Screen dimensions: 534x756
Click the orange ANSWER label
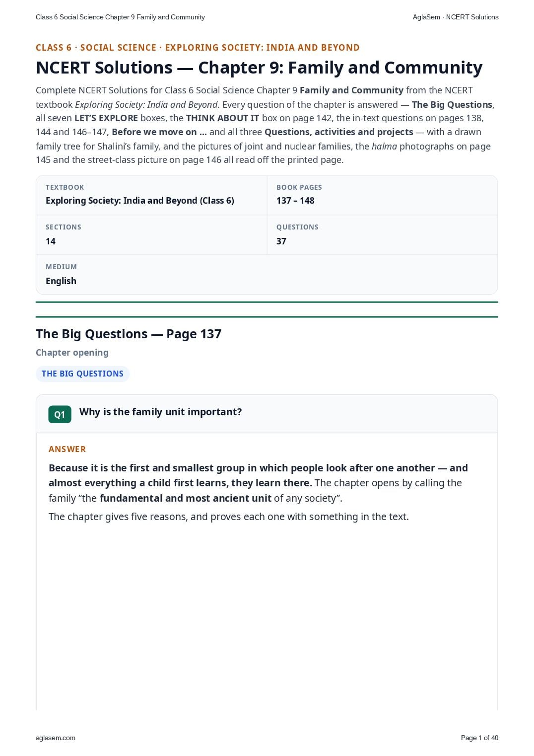[67, 449]
